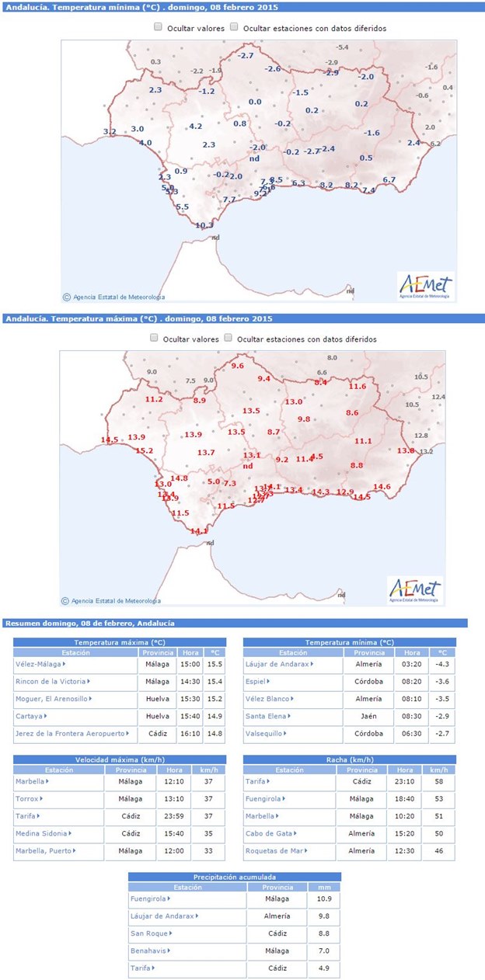Open Láujar de Andarax minimum temperature station

[278, 664]
